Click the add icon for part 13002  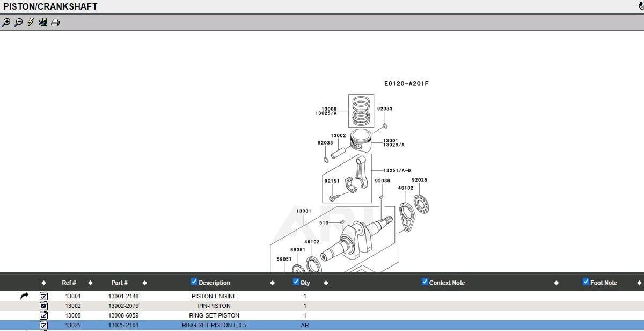(x=44, y=306)
